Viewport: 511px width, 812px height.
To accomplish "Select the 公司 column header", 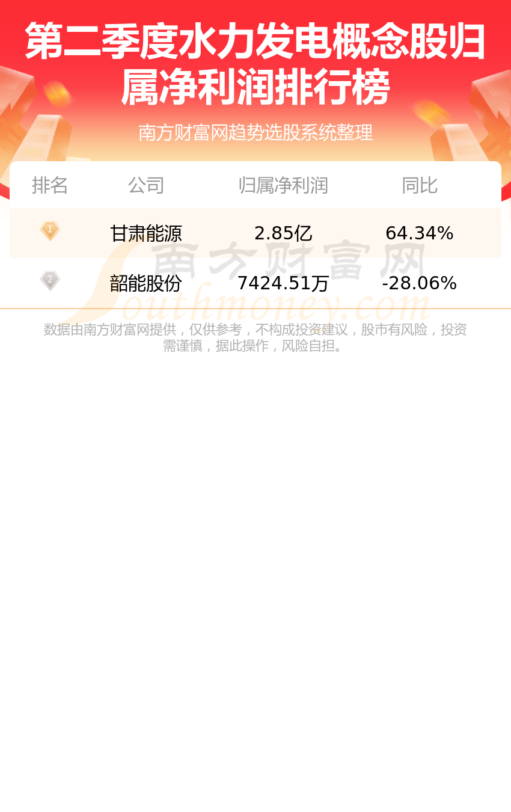I will click(x=146, y=185).
